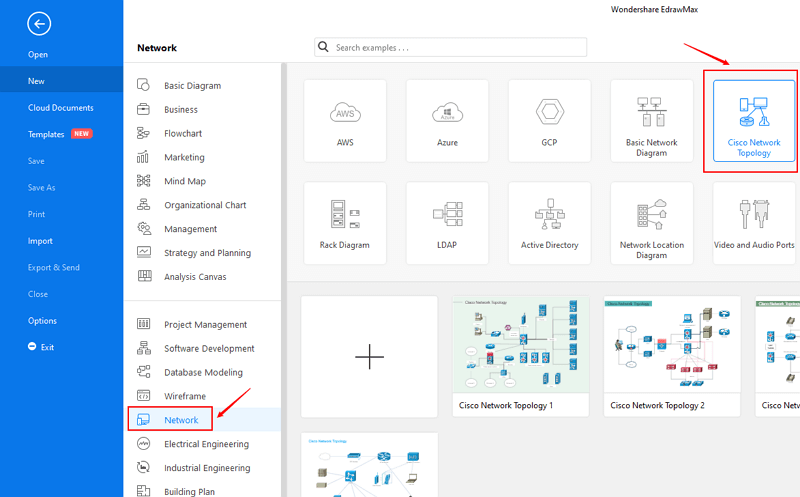This screenshot has height=497, width=800.
Task: Select the Network category label
Action: [x=181, y=420]
